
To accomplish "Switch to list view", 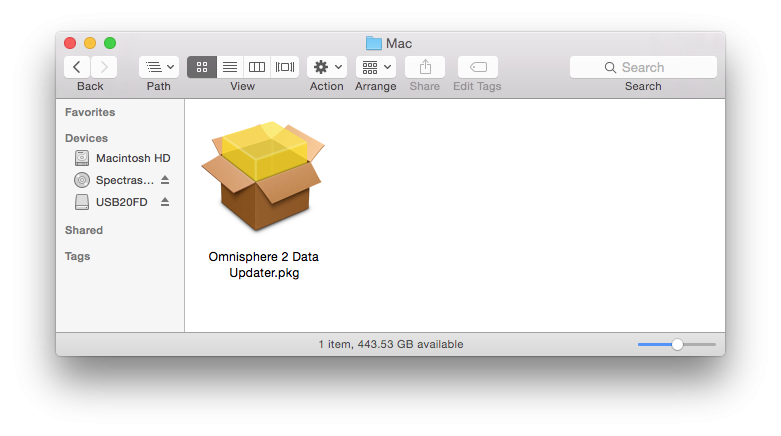I will 230,67.
